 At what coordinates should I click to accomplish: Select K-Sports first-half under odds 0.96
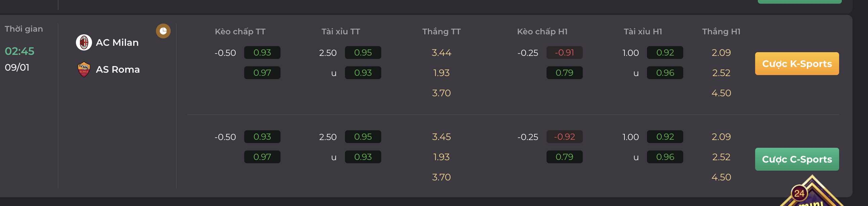(x=665, y=73)
